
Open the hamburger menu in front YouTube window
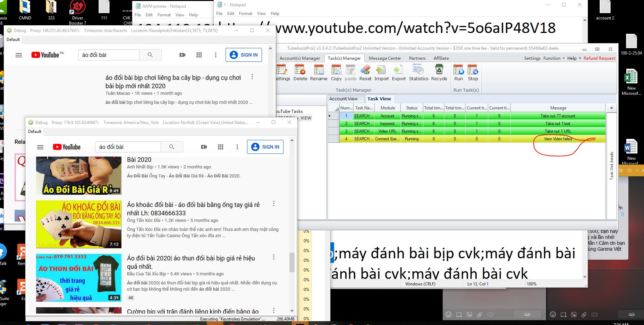(x=40, y=147)
